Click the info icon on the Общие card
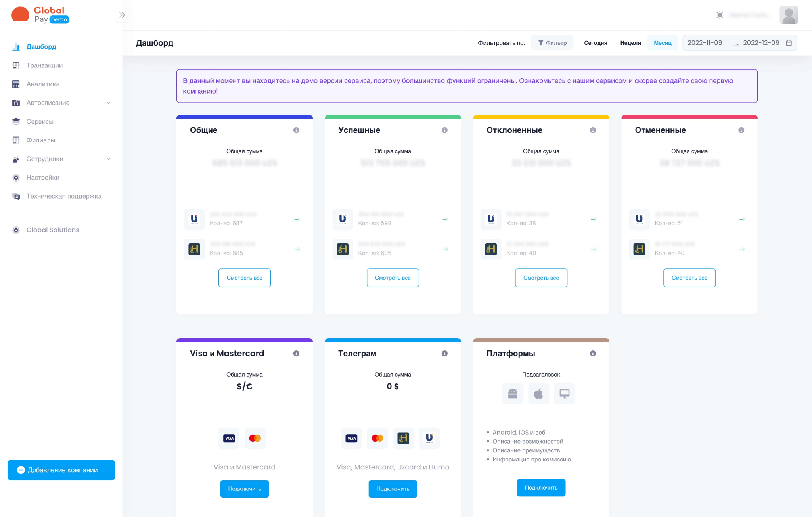Screen dimensions: 812x517 (296, 130)
